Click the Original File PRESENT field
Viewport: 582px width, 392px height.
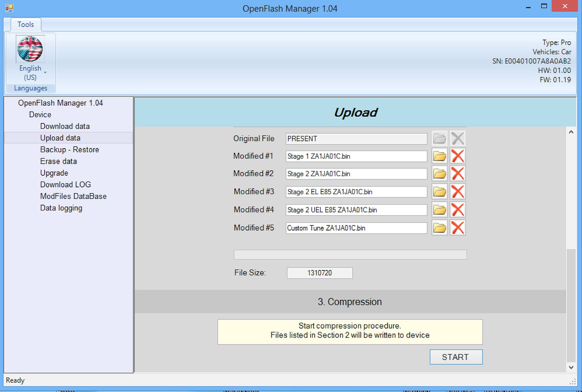(x=356, y=139)
